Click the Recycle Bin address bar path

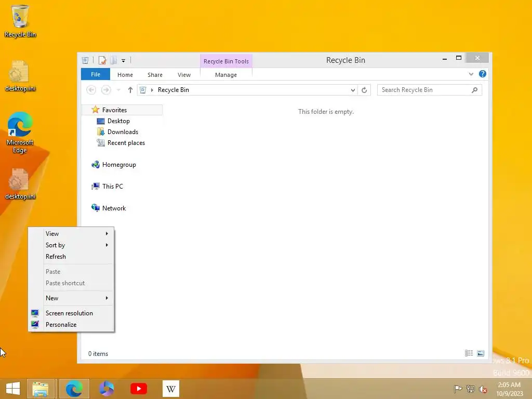point(174,90)
